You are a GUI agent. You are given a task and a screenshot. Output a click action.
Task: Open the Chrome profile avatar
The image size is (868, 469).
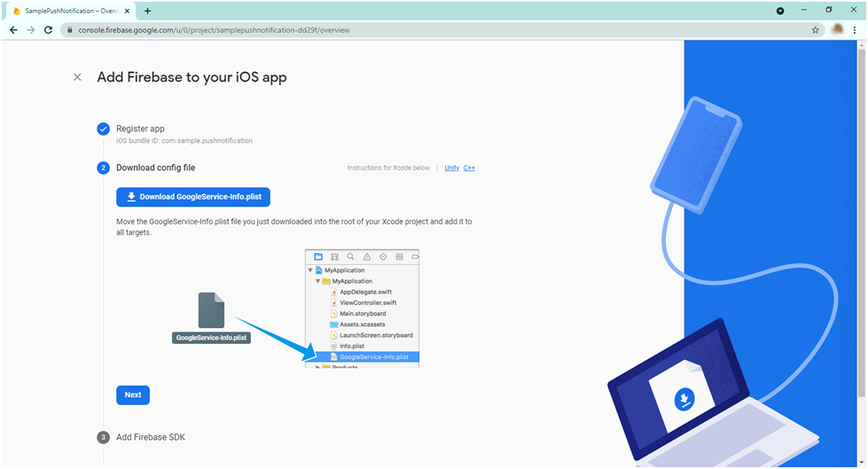click(x=838, y=29)
